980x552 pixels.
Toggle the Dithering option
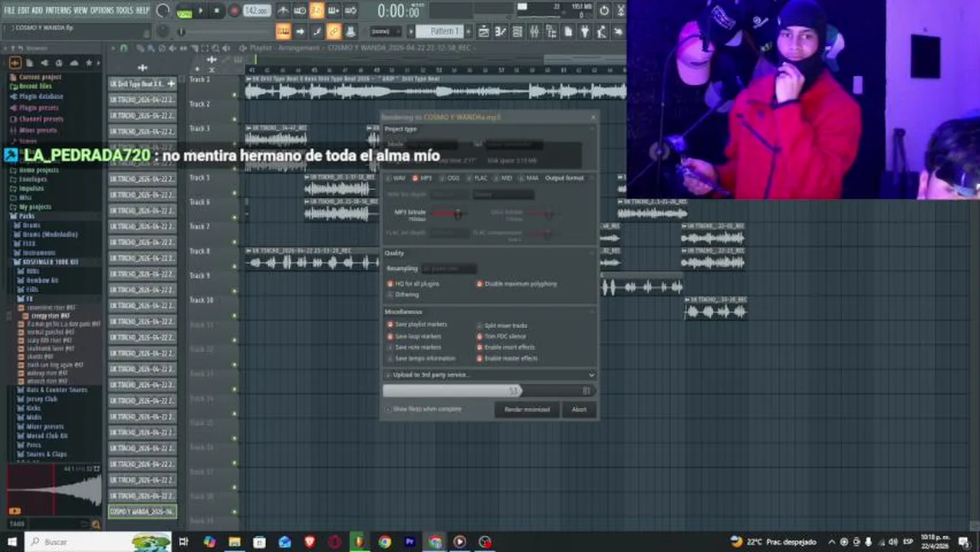403,294
